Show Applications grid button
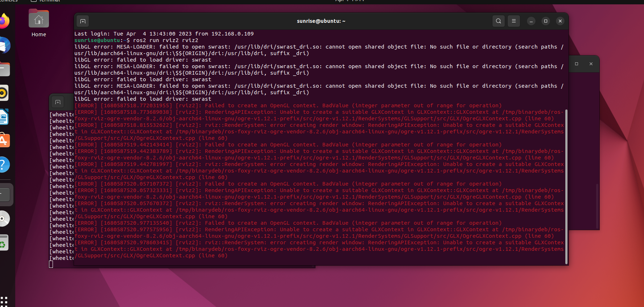The image size is (644, 307). (x=4, y=300)
